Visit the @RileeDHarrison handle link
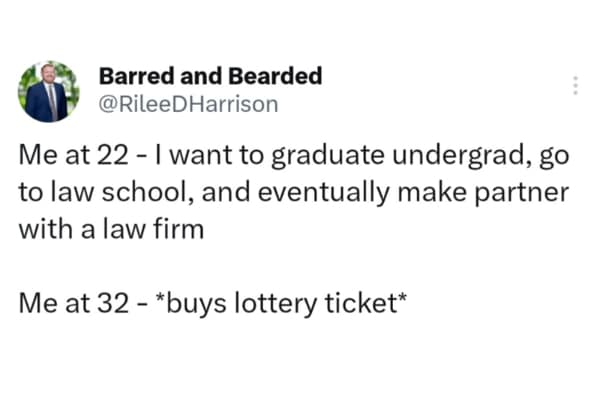Image resolution: width=600 pixels, height=416 pixels. [189, 102]
